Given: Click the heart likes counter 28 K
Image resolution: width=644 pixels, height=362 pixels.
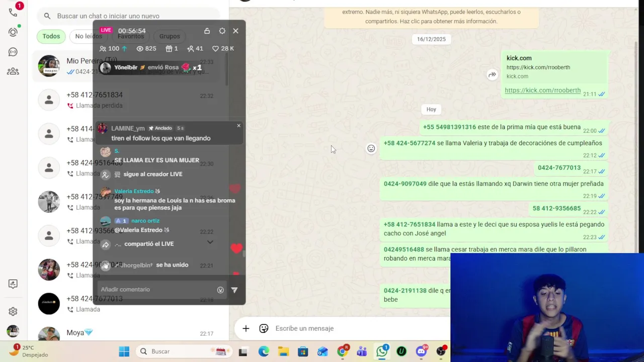Looking at the screenshot, I should click(223, 48).
